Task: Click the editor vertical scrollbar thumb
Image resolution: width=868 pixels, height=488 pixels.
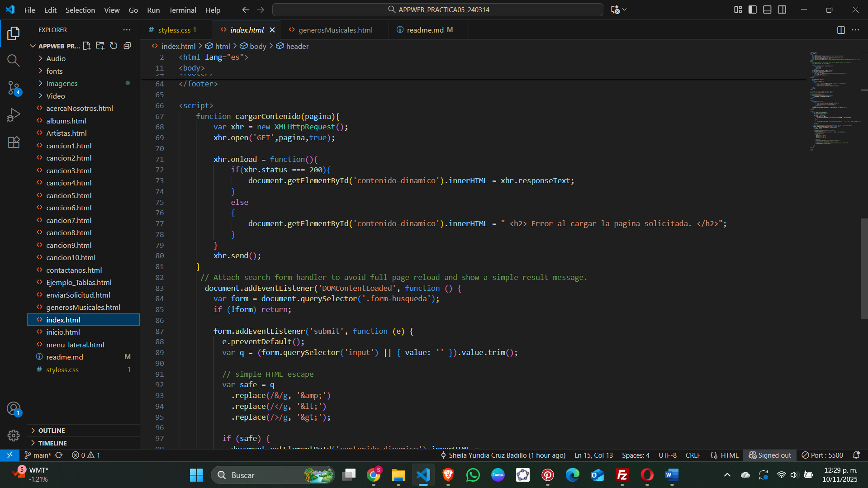Action: (864, 269)
